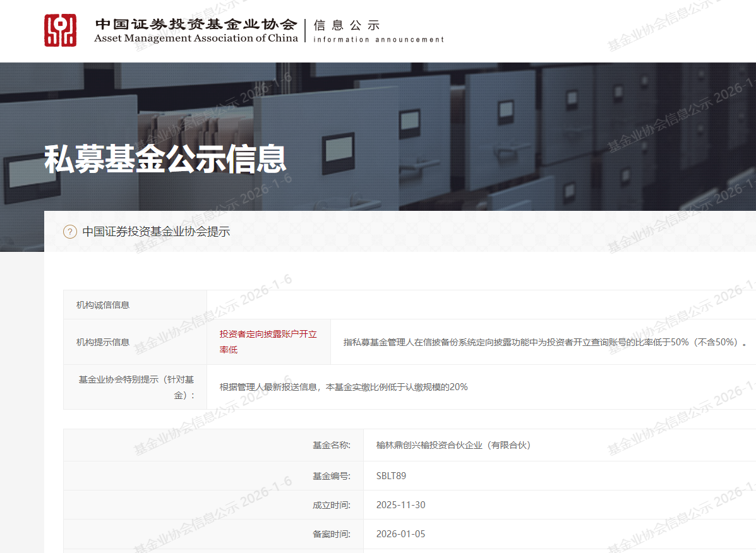Screen dimensions: 756x553
Task: Click the 成立时间 field label
Action: pyautogui.click(x=331, y=505)
